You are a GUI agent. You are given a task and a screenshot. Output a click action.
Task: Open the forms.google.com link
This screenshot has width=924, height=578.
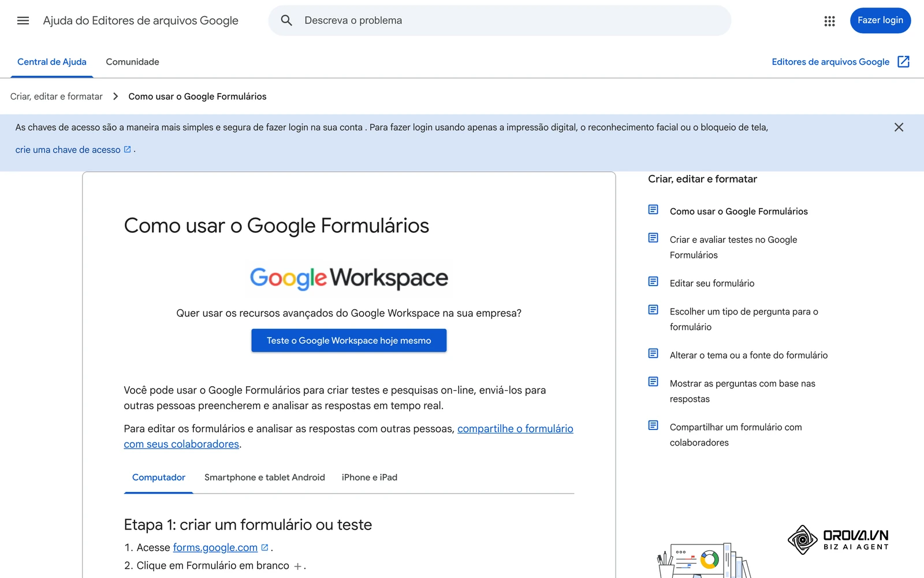(215, 547)
